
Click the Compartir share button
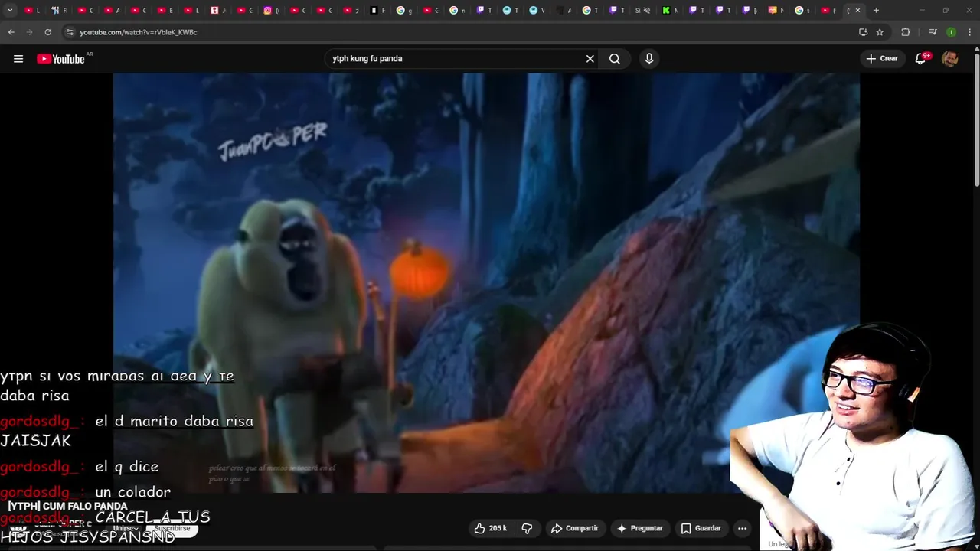click(575, 528)
